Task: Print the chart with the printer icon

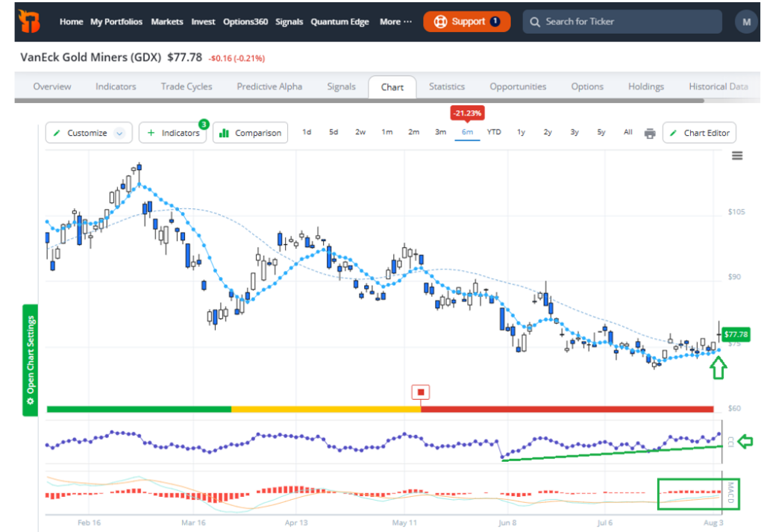Action: click(x=650, y=133)
